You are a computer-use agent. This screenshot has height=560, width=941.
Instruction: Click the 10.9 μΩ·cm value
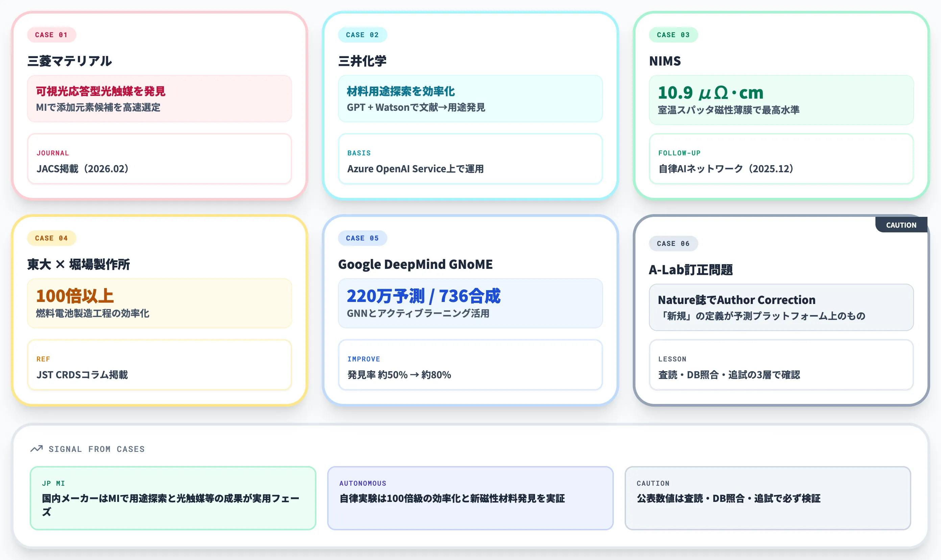[x=710, y=93]
